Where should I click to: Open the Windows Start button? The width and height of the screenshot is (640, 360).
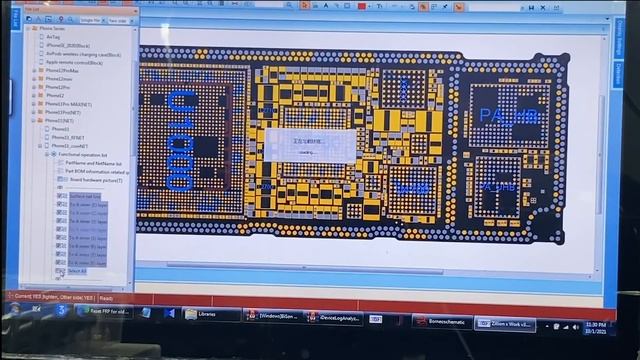(x=16, y=309)
